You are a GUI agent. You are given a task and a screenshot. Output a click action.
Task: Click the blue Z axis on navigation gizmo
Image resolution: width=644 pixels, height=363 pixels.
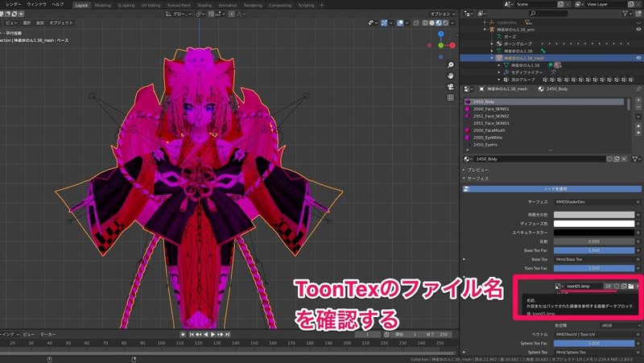click(x=440, y=34)
